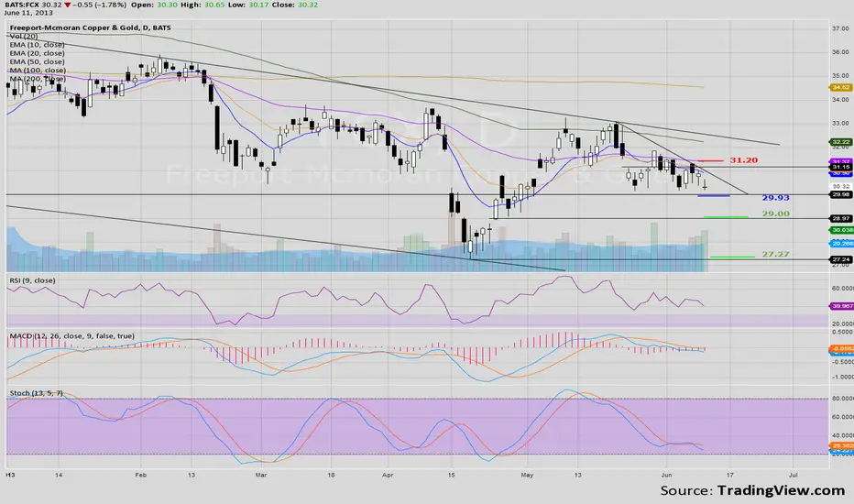Click the EMA (10, close) legend entry
Viewport: 854px width, 504px height.
point(37,45)
